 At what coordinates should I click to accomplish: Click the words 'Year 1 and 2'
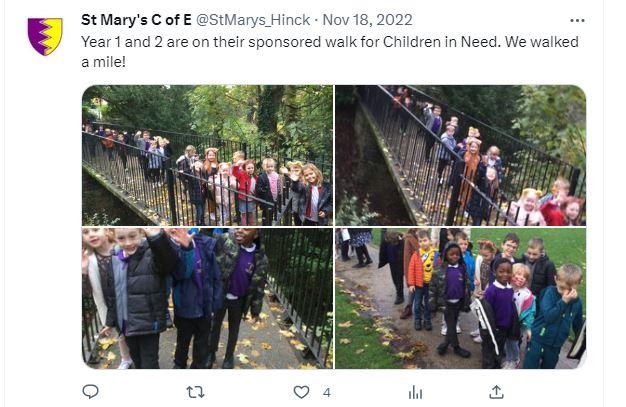122,42
